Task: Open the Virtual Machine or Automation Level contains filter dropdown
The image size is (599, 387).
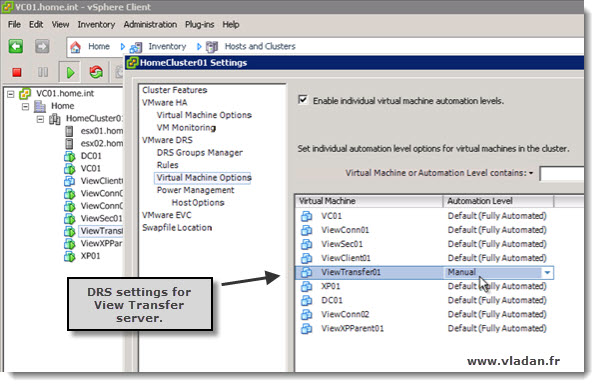Action: click(531, 173)
